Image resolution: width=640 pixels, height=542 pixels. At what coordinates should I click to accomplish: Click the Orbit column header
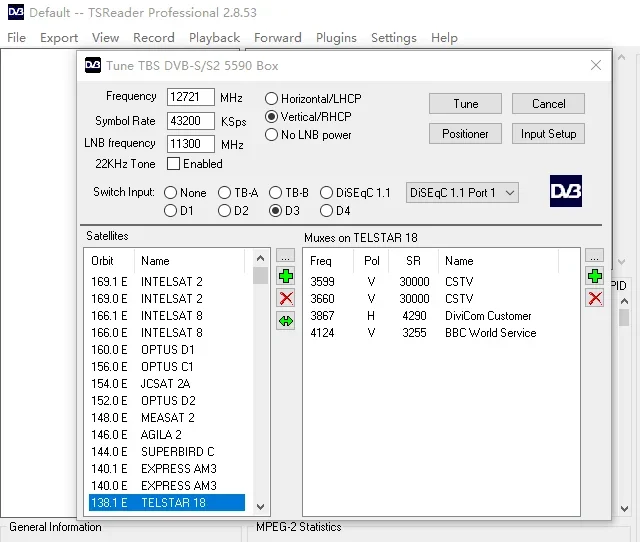point(109,261)
